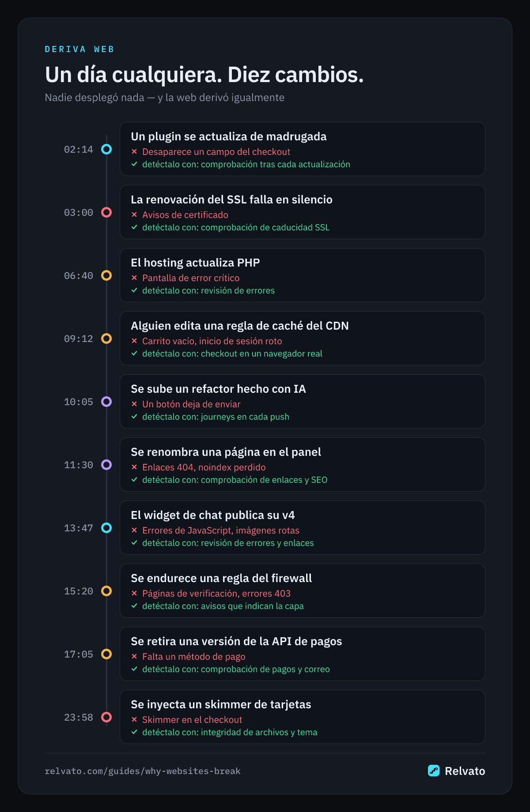
Task: Click the green check beside 'checkout en un navegador real'
Action: tap(134, 353)
